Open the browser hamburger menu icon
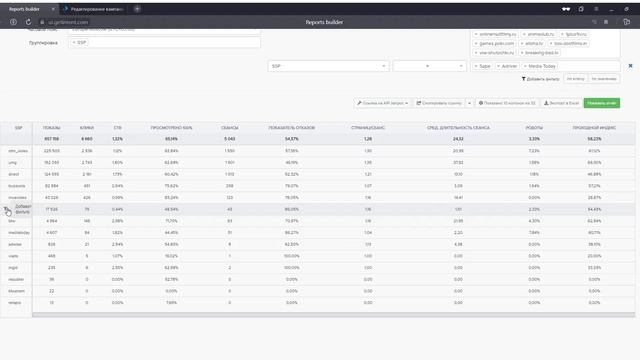The image size is (640, 360). (x=596, y=9)
